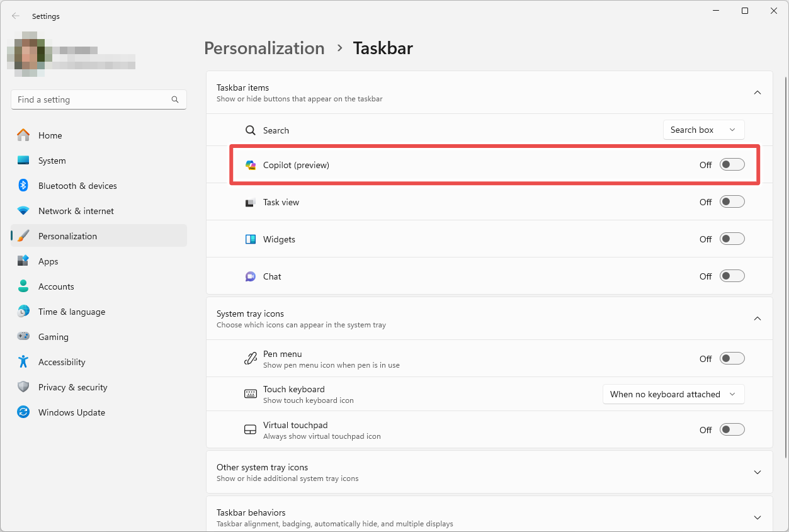Click the search magnifier in Find a setting
Screen dimensions: 789x532
[175, 99]
